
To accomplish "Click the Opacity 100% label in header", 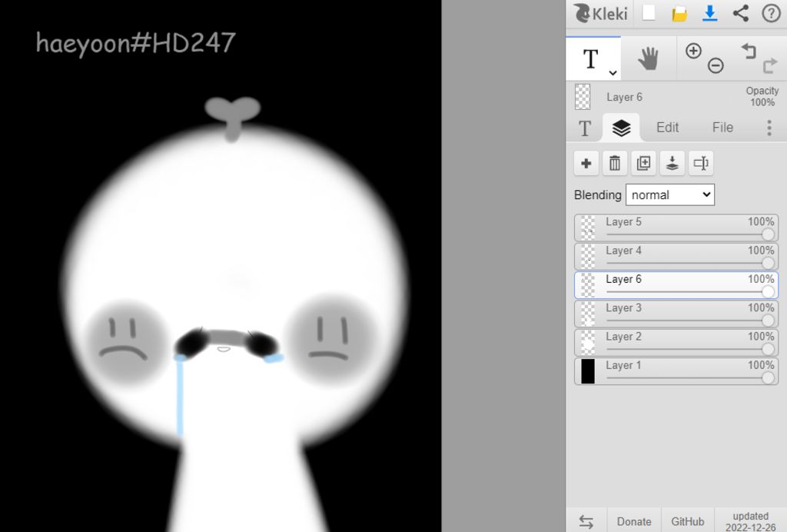I will click(x=762, y=96).
